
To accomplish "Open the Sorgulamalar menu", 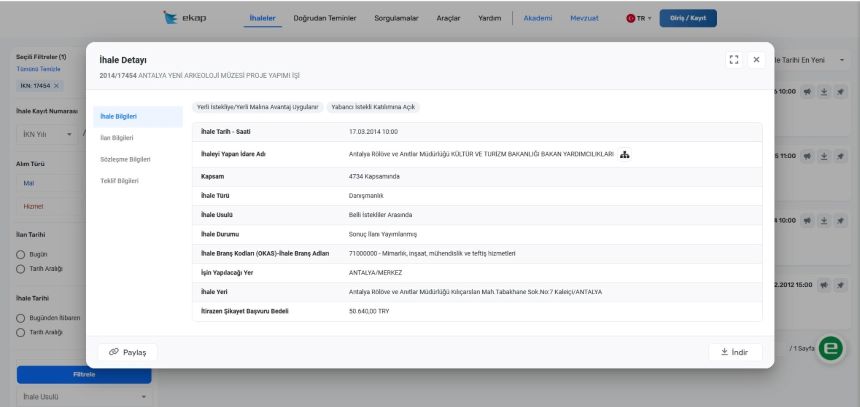I will pyautogui.click(x=396, y=18).
